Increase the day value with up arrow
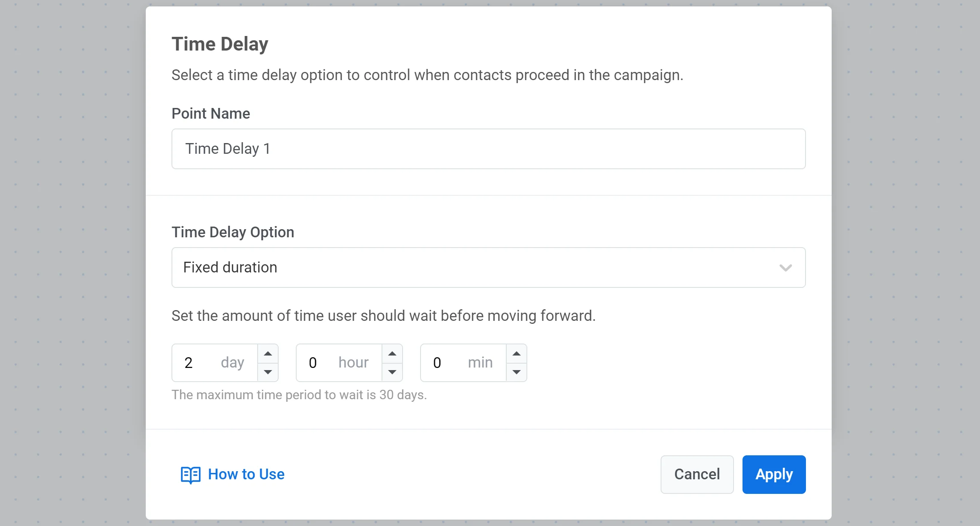This screenshot has height=526, width=980. 268,354
